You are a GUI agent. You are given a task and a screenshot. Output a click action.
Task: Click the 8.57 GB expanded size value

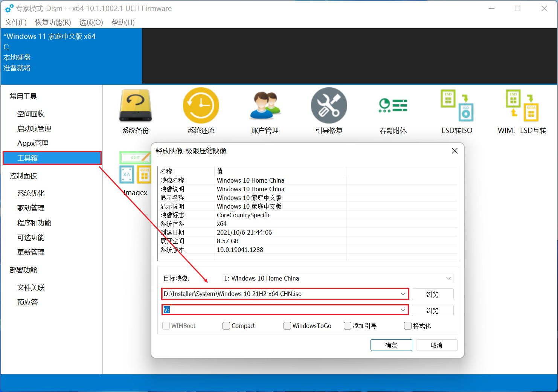pos(228,241)
